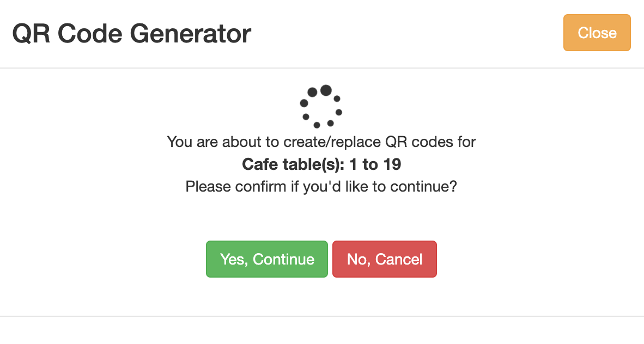The height and width of the screenshot is (344, 644).
Task: Click the word 'QR' in the dialog title
Action: tap(31, 34)
